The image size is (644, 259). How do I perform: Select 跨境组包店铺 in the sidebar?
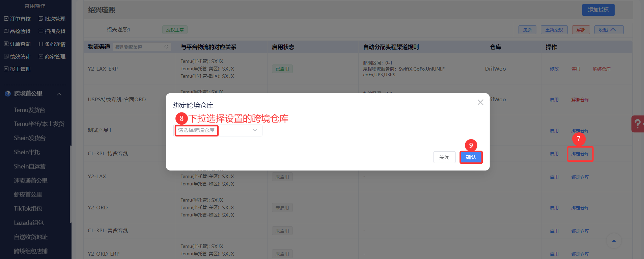click(31, 251)
